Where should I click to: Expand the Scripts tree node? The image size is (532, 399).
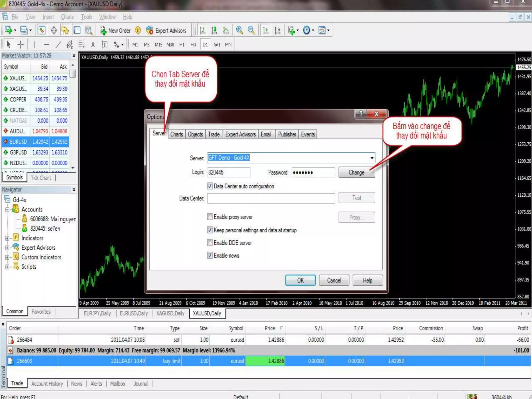[7, 267]
